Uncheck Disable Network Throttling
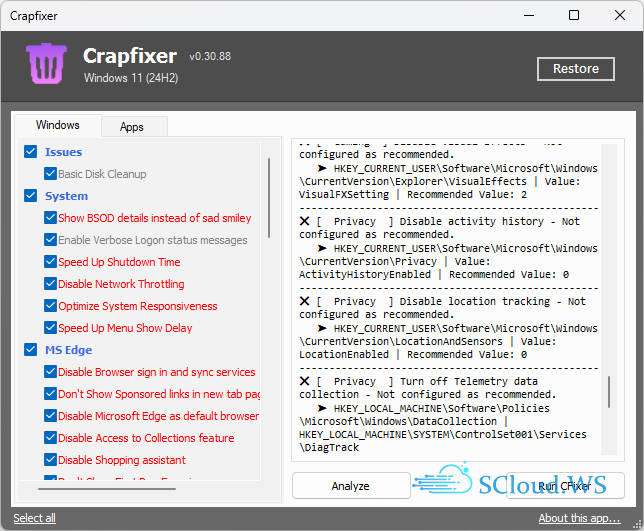 [50, 283]
